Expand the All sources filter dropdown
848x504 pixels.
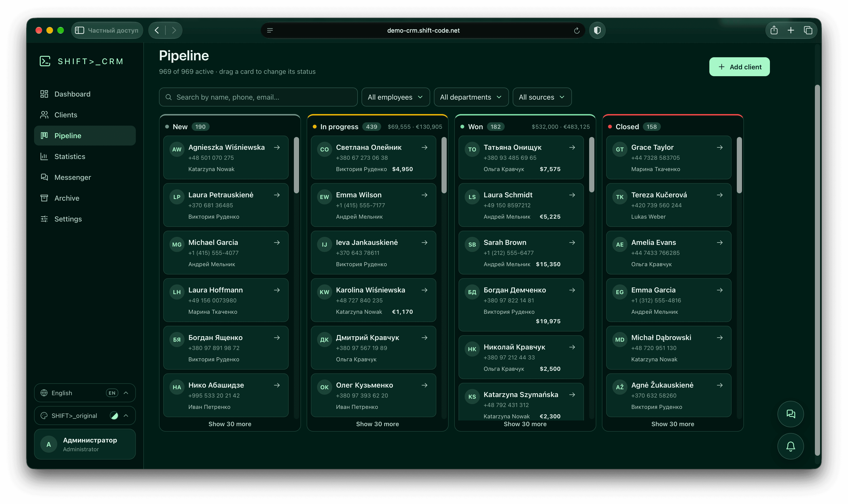(542, 97)
